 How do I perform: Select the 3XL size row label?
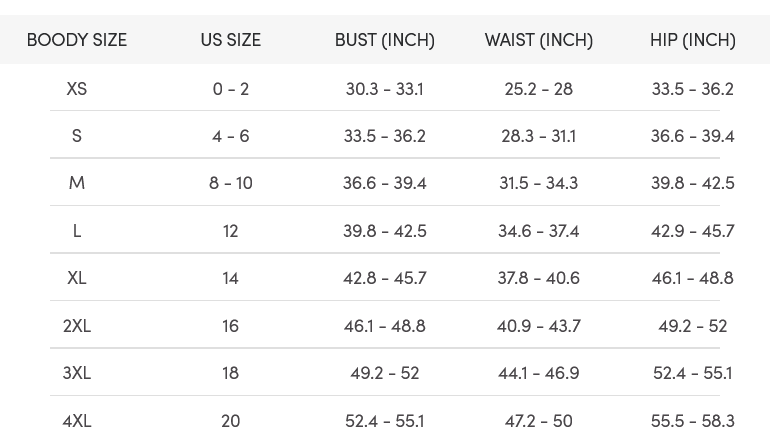point(77,373)
